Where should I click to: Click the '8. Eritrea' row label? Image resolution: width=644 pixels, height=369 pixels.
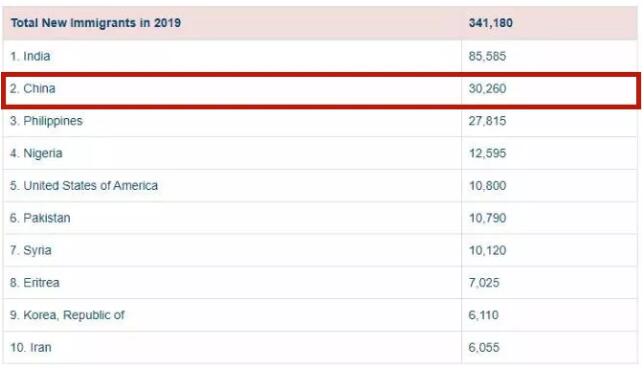(x=34, y=283)
